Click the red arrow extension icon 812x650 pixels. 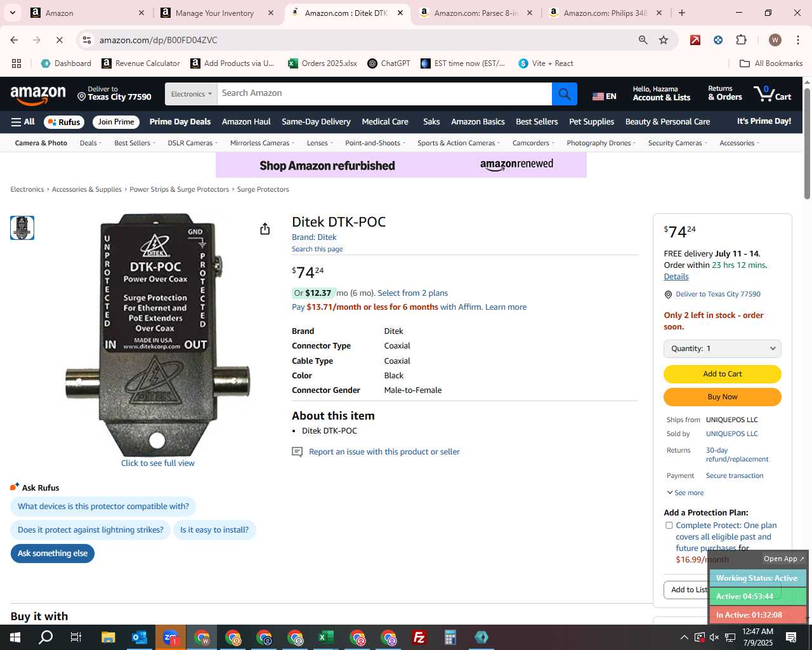(695, 40)
